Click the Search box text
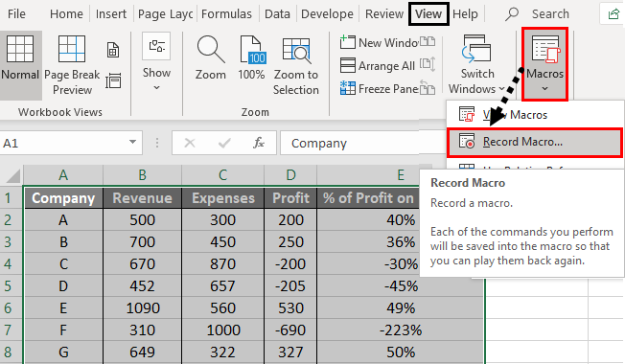The image size is (625, 364). pos(550,14)
